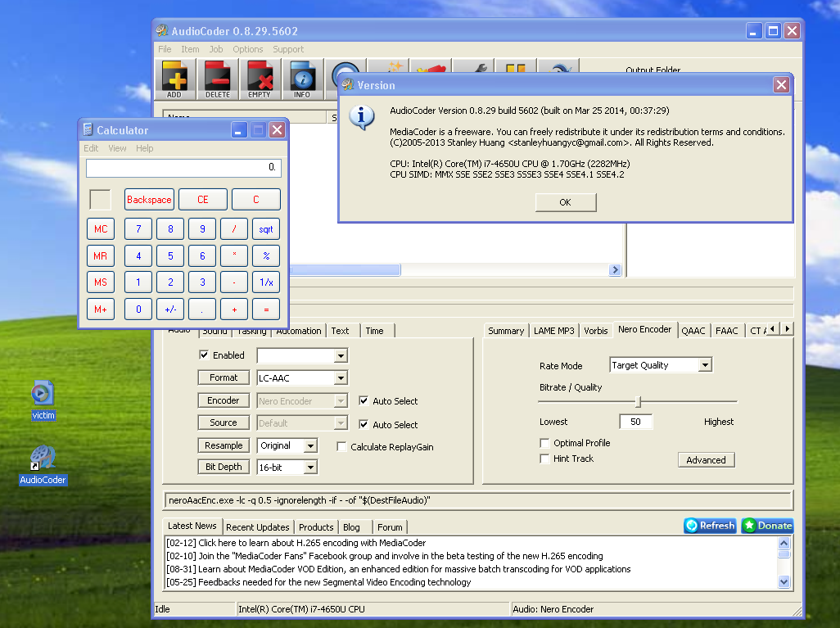The width and height of the screenshot is (840, 628).
Task: Enable the Hint Track checkbox
Action: 544,459
